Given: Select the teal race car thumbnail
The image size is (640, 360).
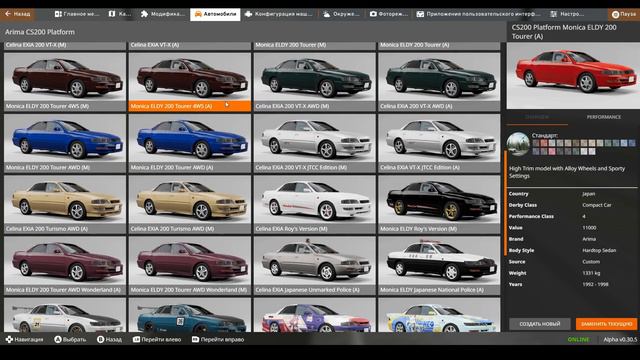Looking at the screenshot, I should coord(190,315).
